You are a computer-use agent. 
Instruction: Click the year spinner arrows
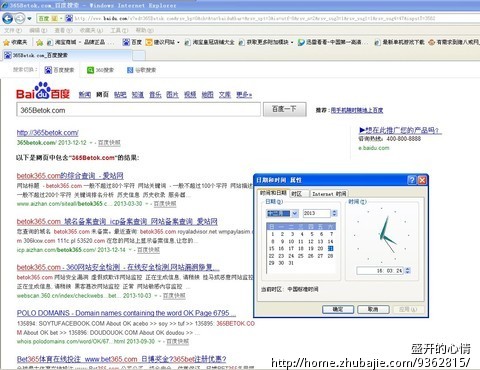(335, 213)
